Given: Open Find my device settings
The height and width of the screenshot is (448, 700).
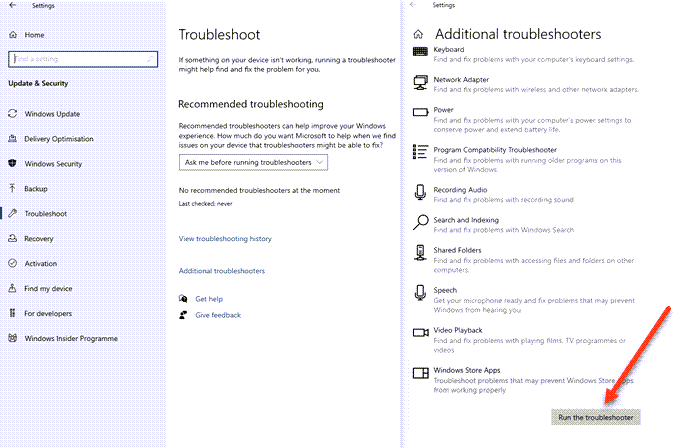Looking at the screenshot, I should 48,289.
